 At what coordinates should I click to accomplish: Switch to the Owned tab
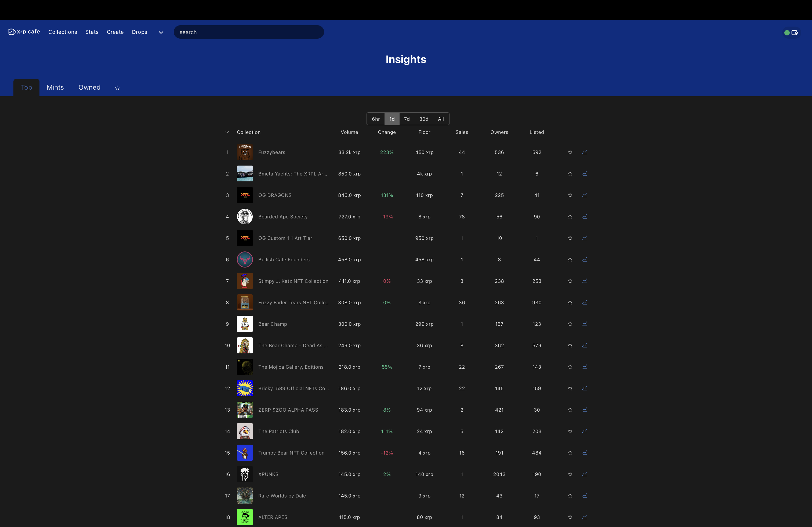coord(89,87)
